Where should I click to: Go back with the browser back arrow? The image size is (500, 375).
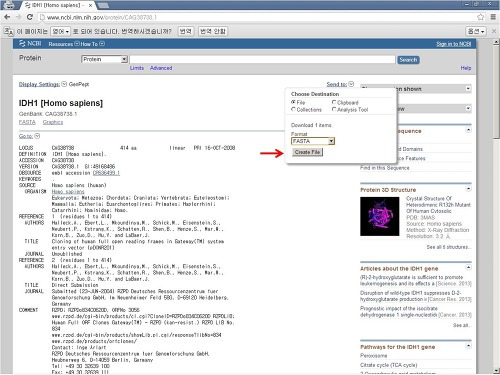[x=7, y=17]
